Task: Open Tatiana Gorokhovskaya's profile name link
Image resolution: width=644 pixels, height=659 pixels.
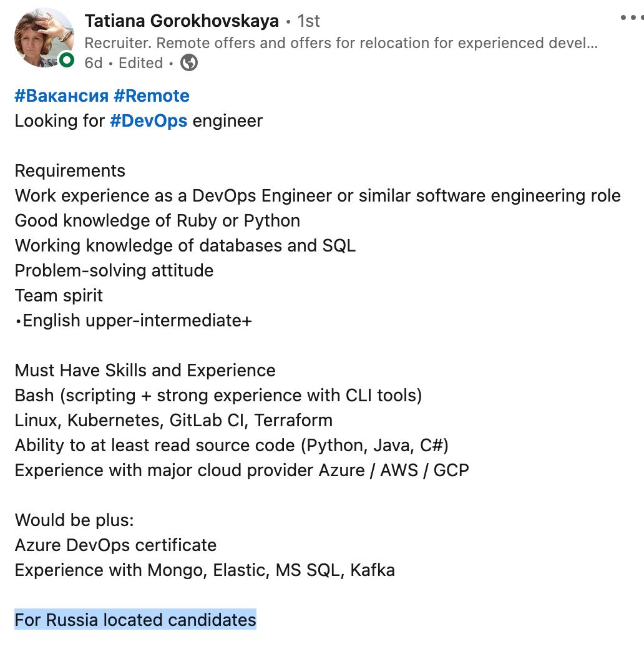Action: point(182,21)
